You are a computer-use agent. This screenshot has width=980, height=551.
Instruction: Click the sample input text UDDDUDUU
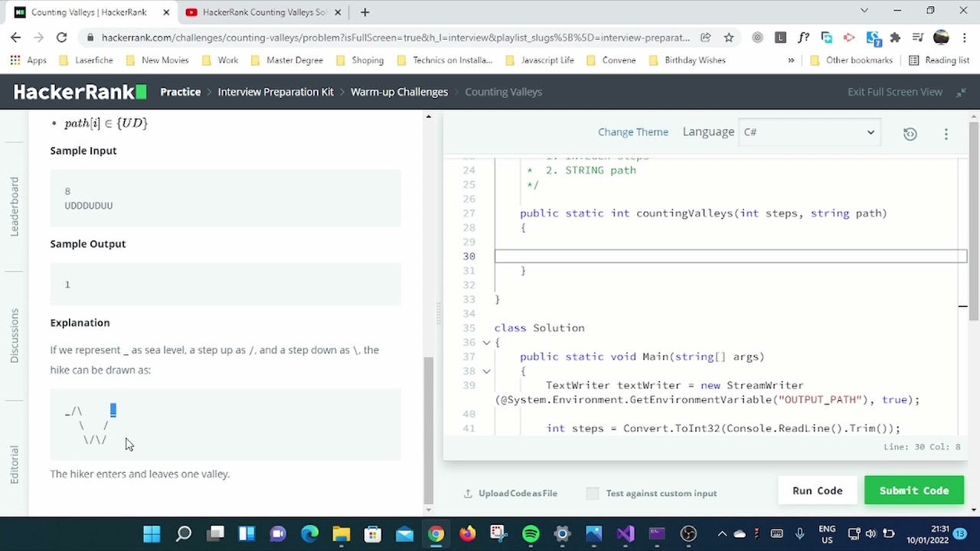[89, 205]
